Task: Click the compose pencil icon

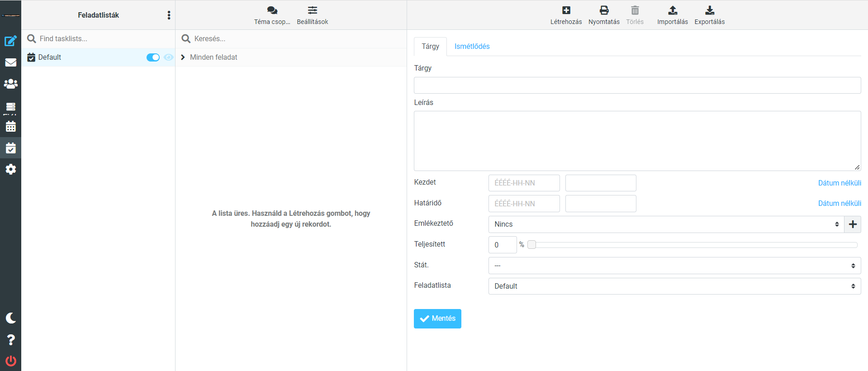Action: 10,41
